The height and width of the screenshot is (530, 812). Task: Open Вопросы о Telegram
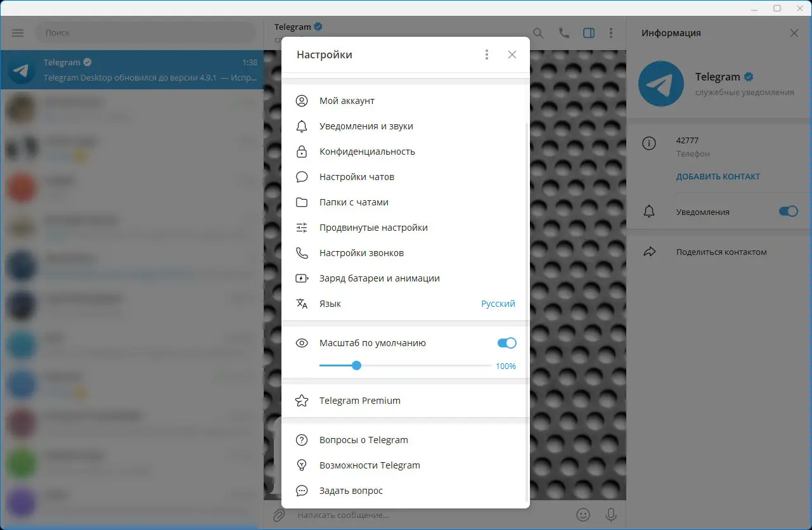click(406, 440)
